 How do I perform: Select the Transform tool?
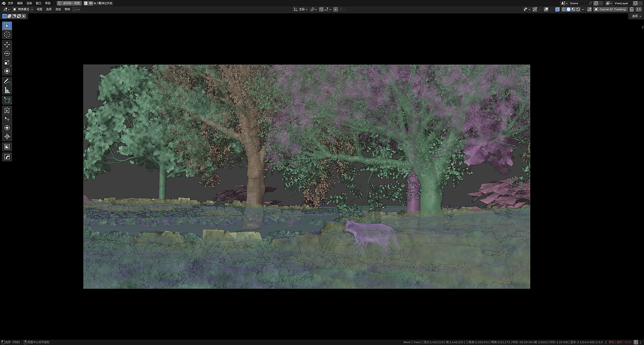(x=7, y=71)
